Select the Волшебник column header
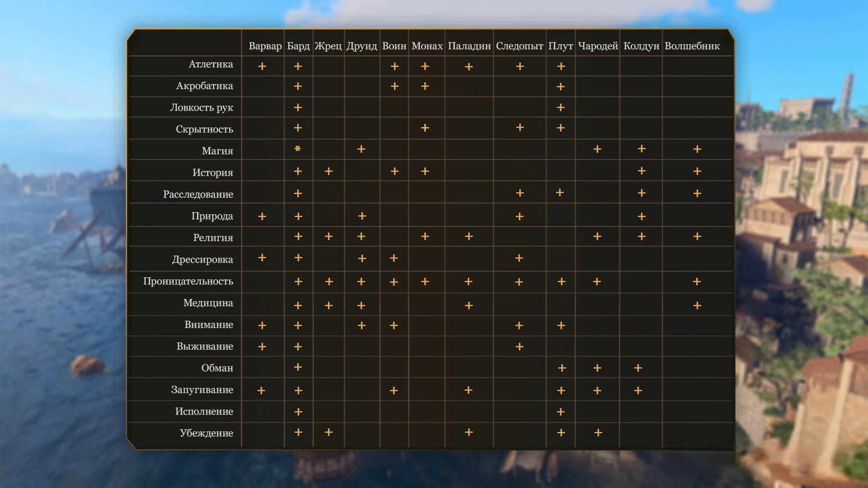 692,46
